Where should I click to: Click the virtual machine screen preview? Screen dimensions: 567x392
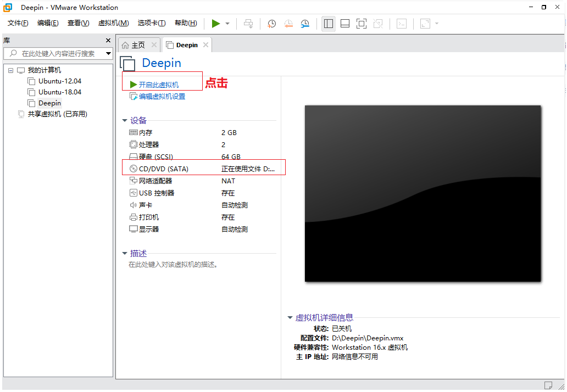coord(423,194)
